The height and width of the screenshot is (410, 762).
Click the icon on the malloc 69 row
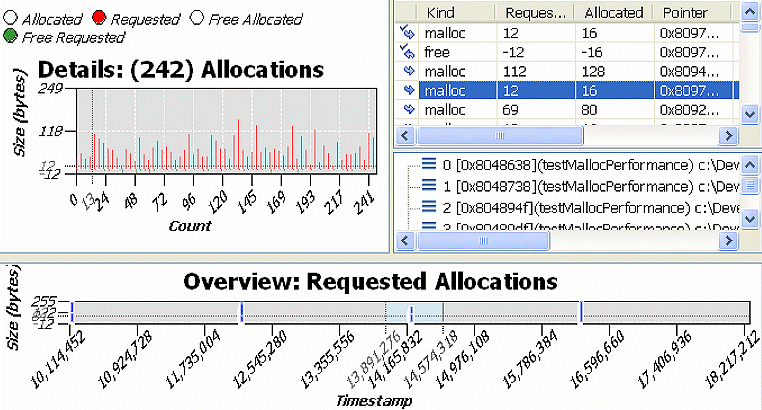pos(407,109)
